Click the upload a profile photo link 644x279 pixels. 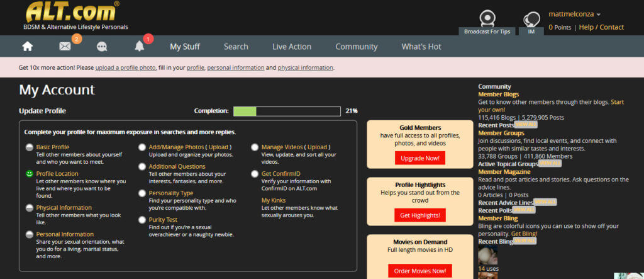point(126,67)
